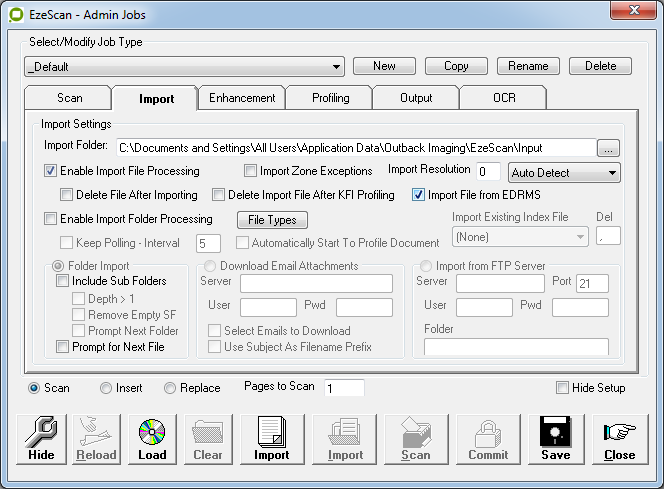Enable the Hide Setup checkbox

(x=562, y=388)
